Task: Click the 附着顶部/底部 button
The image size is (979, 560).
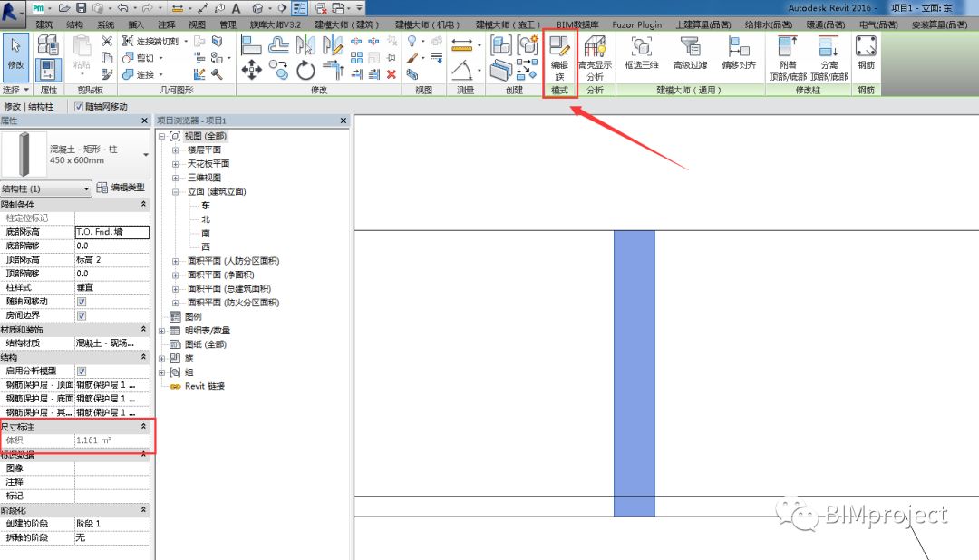Action: tap(788, 58)
